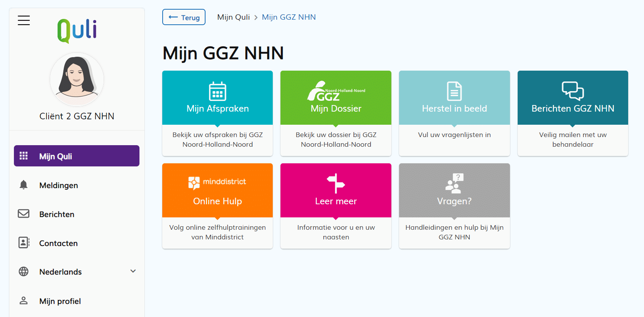
Task: Click 'Bekijk uw afspraken bij GGZ' description
Action: click(217, 139)
